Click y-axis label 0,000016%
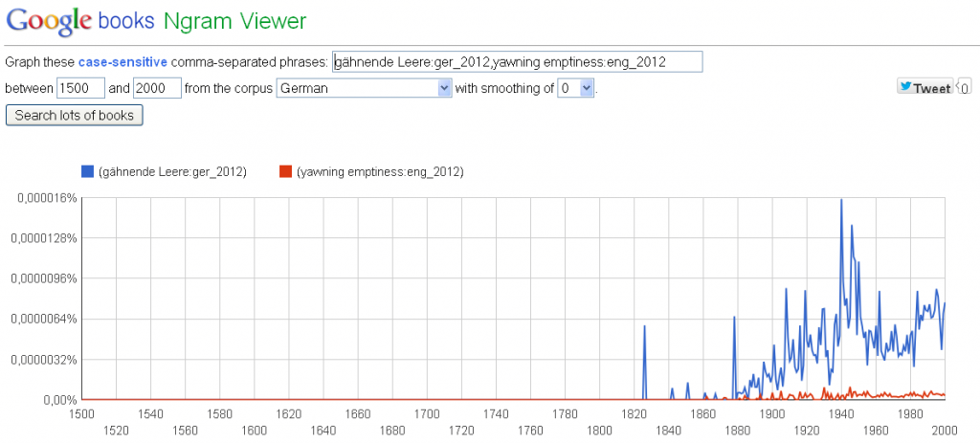Image resolution: width=980 pixels, height=443 pixels. tap(47, 198)
